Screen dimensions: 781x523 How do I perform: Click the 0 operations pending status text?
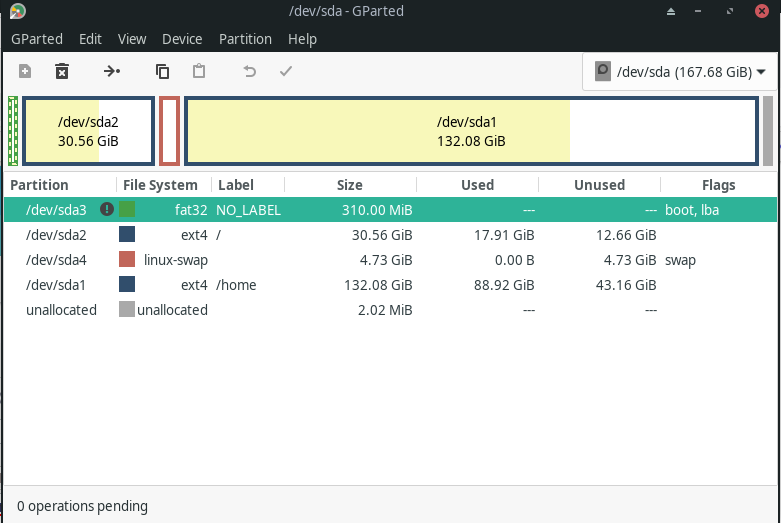(82, 506)
